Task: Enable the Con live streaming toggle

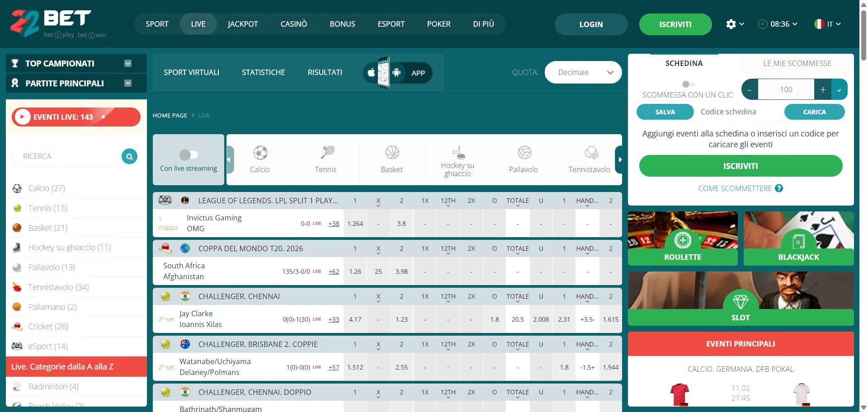Action: (x=188, y=154)
